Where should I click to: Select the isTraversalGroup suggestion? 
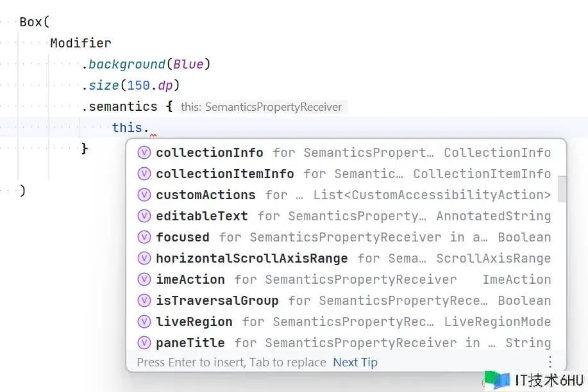pos(346,300)
